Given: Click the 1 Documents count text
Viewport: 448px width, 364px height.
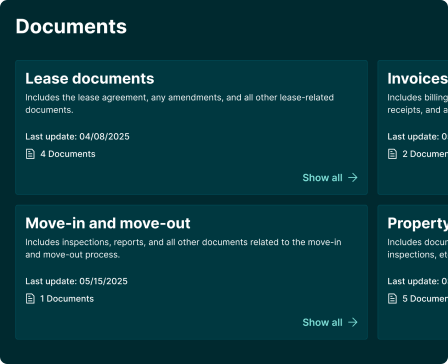Looking at the screenshot, I should [67, 299].
